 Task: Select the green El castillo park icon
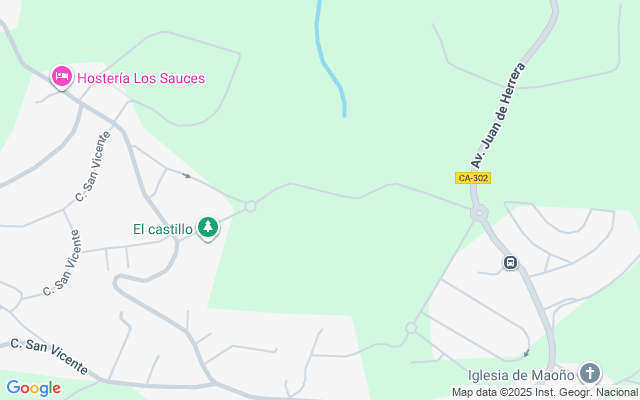(x=208, y=228)
